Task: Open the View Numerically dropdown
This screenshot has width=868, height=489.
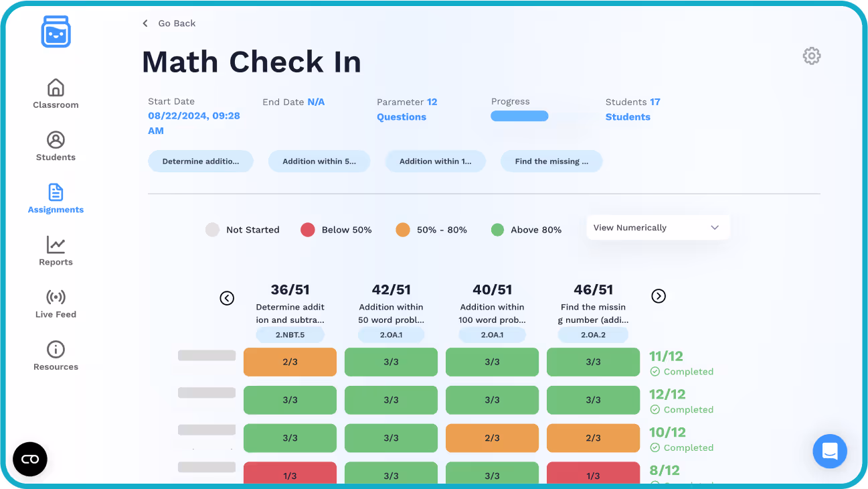Action: tap(658, 227)
